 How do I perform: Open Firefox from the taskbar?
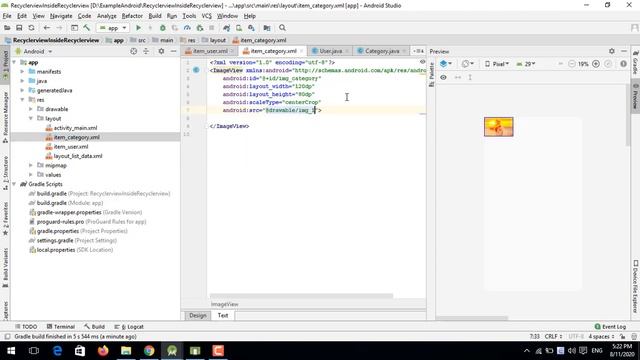103,351
